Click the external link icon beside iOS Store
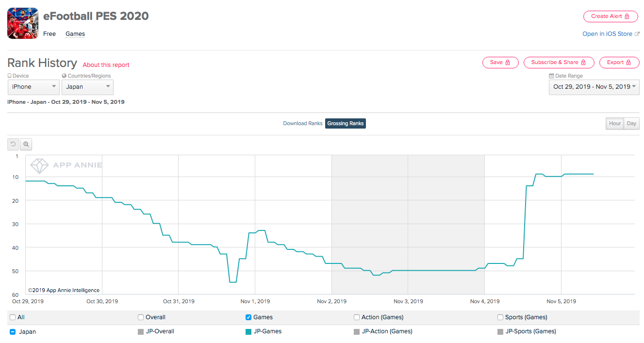 click(x=637, y=34)
